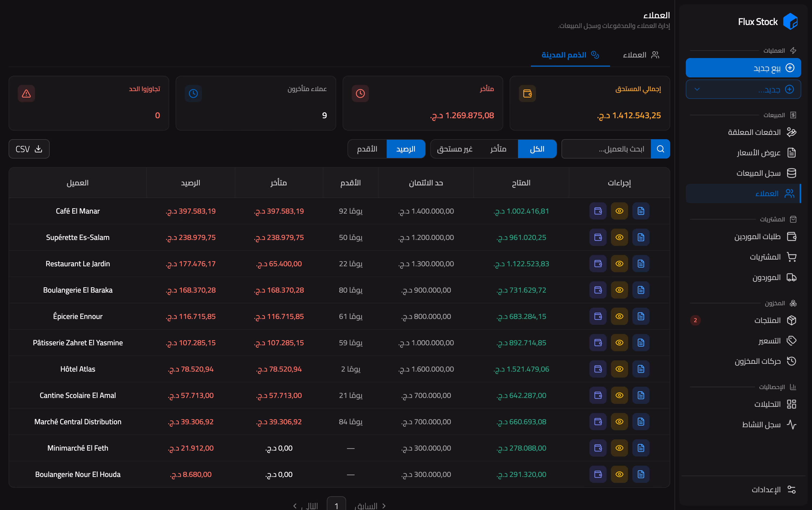Open document icon for Boulangerie Nour El Houda

tap(641, 474)
